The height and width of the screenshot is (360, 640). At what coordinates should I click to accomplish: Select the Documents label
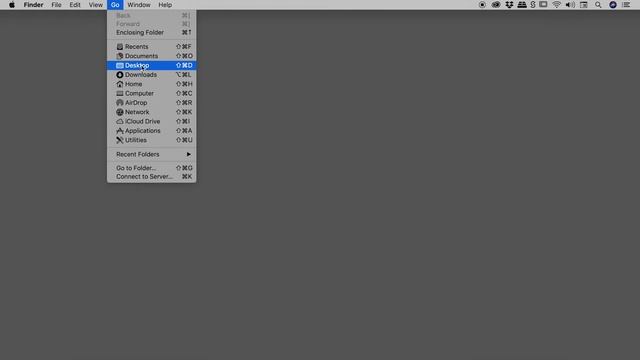[x=141, y=56]
